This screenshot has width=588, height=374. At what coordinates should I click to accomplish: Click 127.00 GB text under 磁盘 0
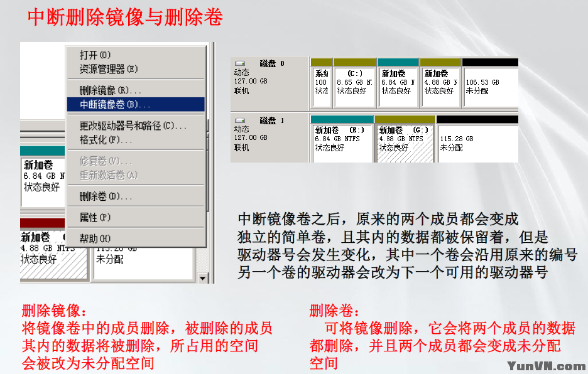251,81
